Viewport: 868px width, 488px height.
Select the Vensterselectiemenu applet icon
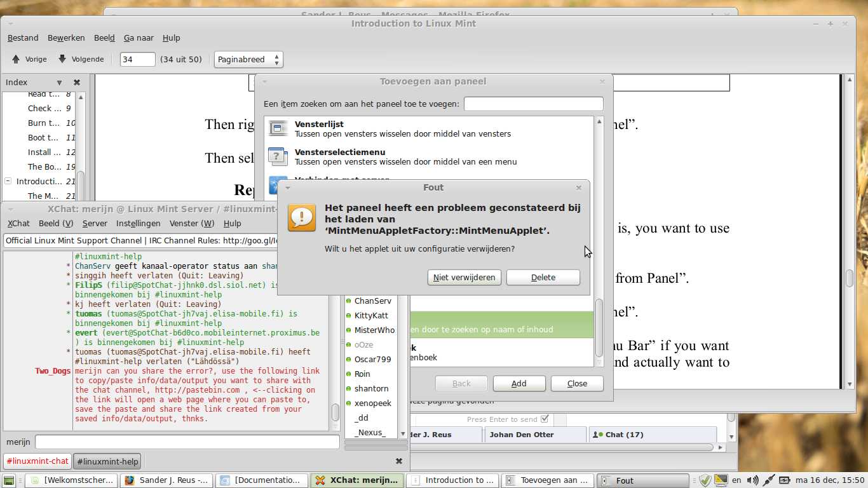pyautogui.click(x=278, y=156)
